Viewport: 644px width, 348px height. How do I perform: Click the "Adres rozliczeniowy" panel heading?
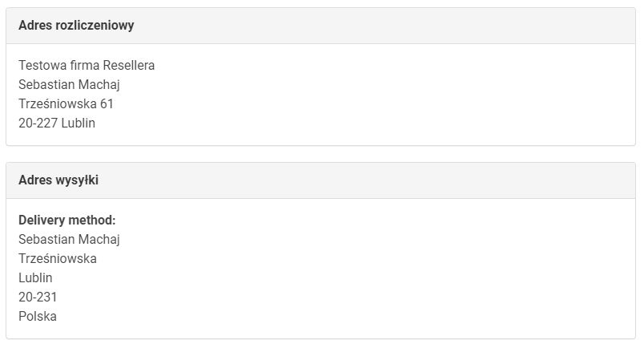coord(76,26)
